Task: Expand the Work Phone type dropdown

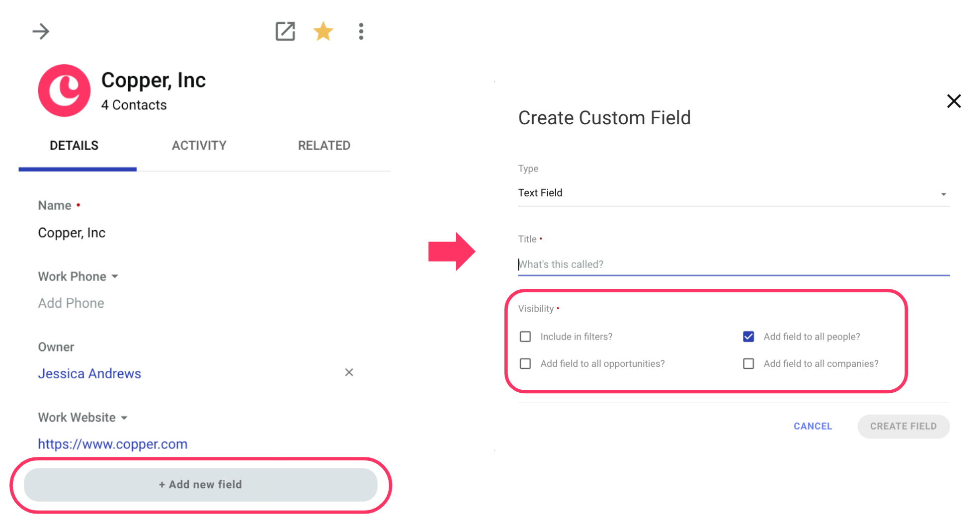Action: (x=115, y=276)
